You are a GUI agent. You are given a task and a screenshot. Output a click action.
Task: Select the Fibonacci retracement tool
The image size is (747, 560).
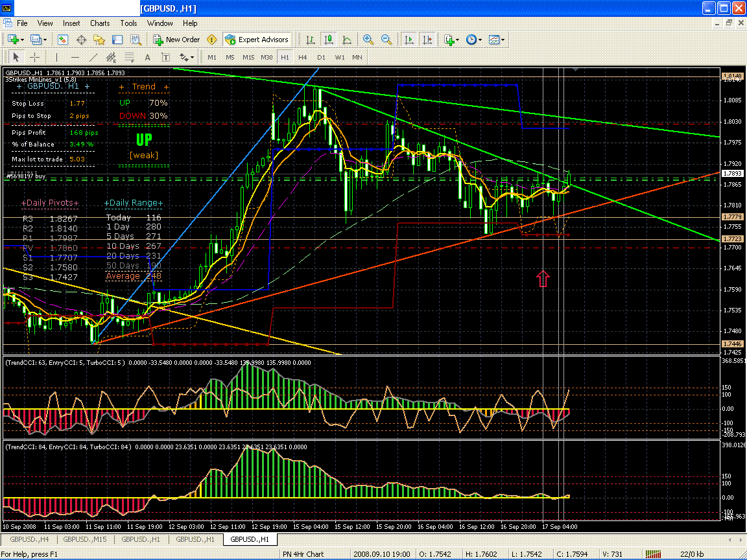pos(130,58)
